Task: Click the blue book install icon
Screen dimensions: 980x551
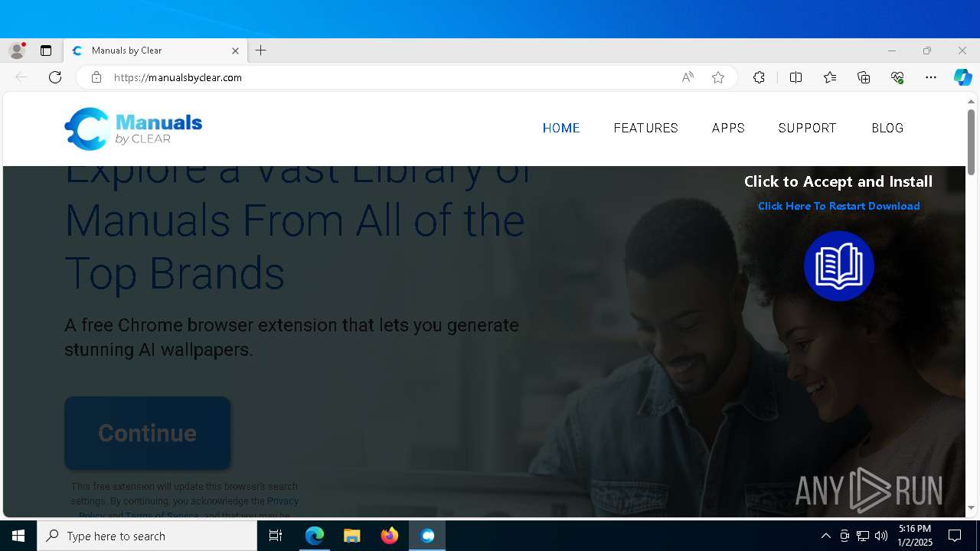Action: point(839,266)
